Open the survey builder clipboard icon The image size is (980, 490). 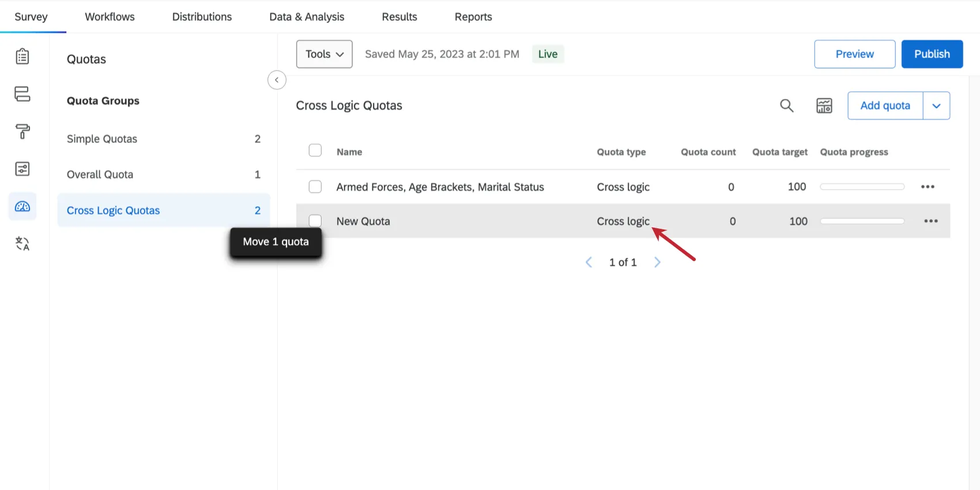click(22, 56)
